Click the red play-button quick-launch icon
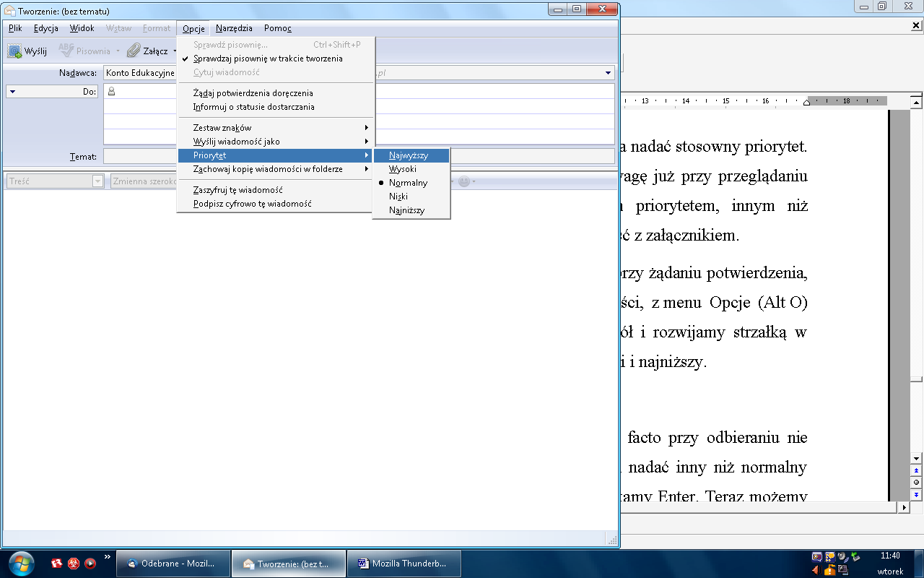Screen dimensions: 924x578 click(x=90, y=563)
